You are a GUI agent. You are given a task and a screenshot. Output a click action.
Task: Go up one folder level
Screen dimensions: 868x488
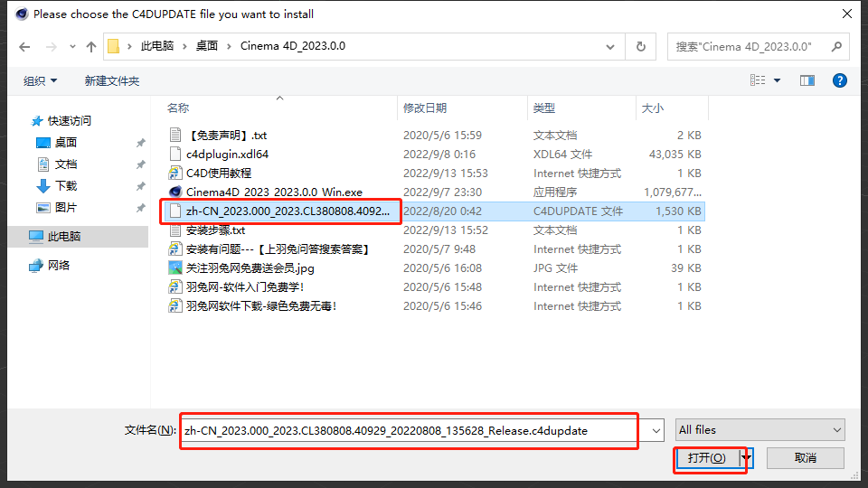[91, 47]
